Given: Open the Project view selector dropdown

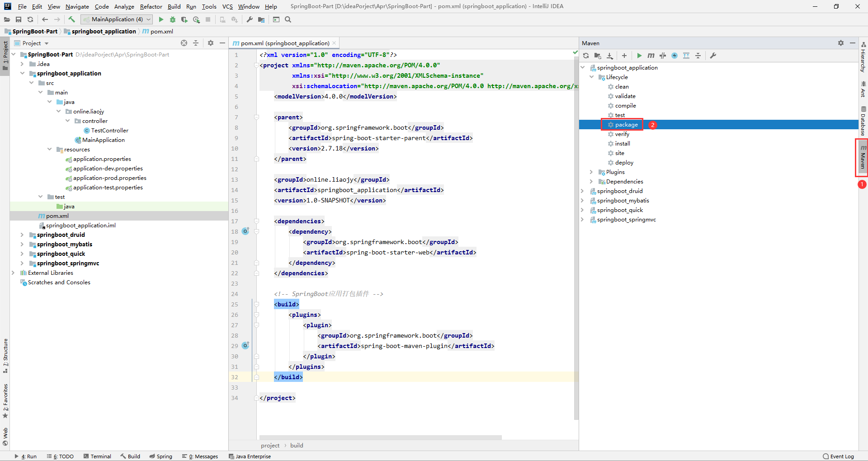Looking at the screenshot, I should pos(36,43).
